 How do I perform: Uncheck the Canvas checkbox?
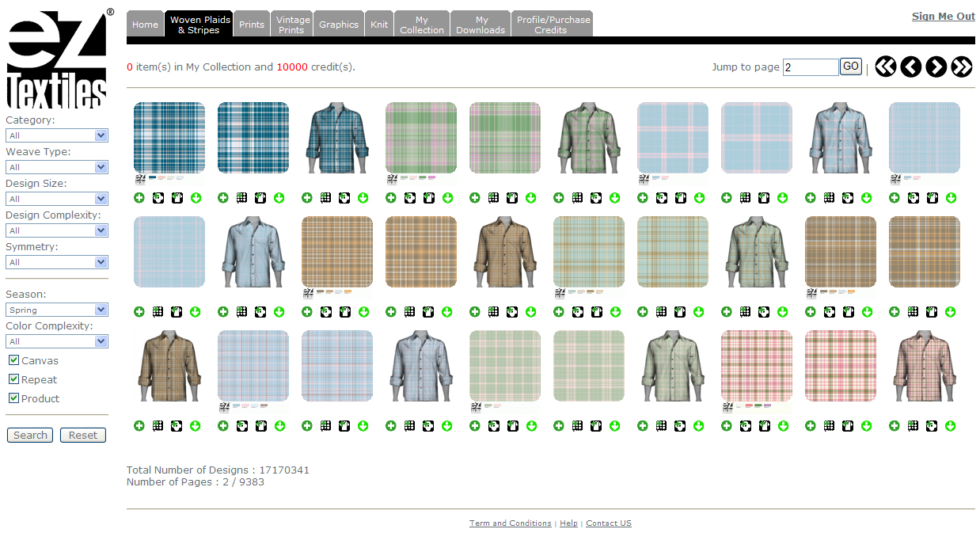(13, 360)
